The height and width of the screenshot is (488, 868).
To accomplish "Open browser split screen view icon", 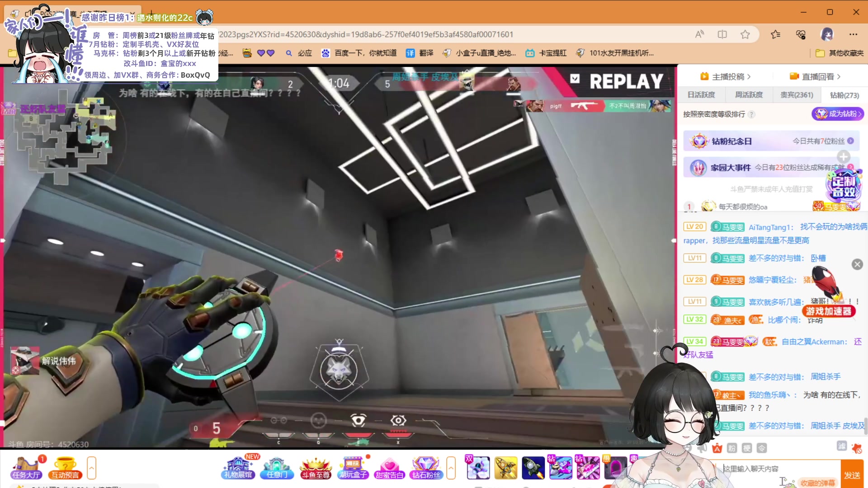I will (722, 34).
